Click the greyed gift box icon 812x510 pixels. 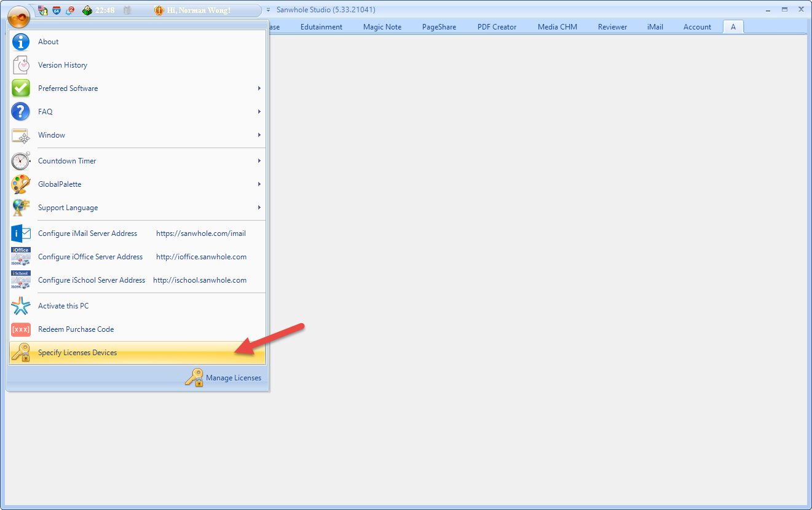127,10
